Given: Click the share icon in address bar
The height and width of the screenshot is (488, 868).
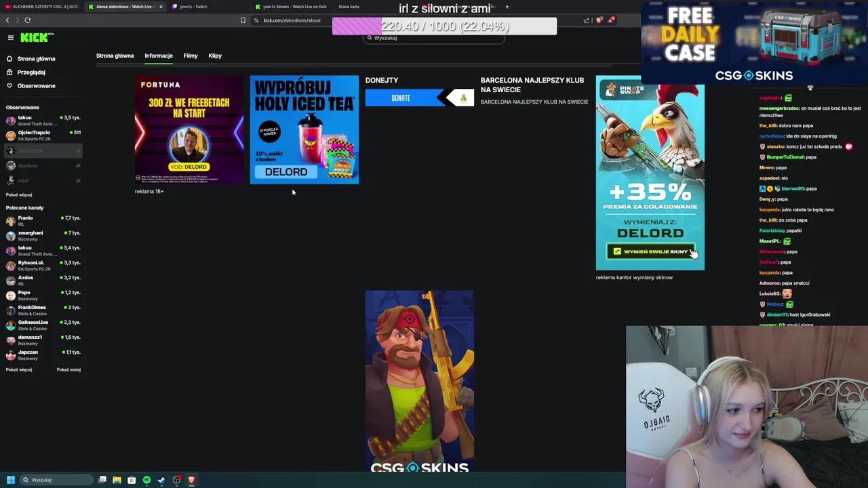Looking at the screenshot, I should [587, 20].
